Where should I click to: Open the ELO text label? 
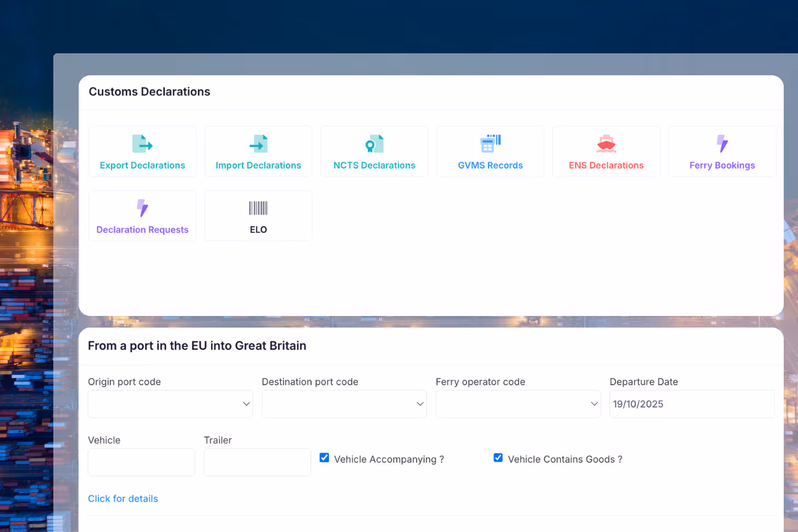click(258, 230)
